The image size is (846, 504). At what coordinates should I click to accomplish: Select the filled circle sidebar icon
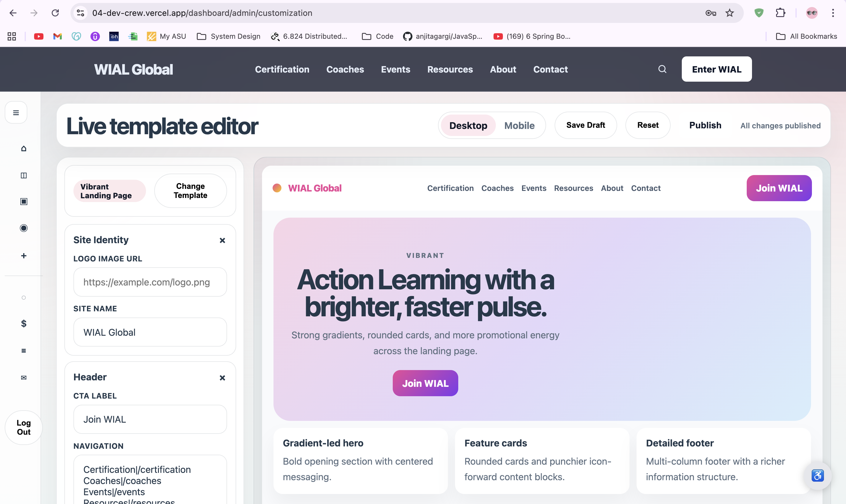(x=24, y=228)
